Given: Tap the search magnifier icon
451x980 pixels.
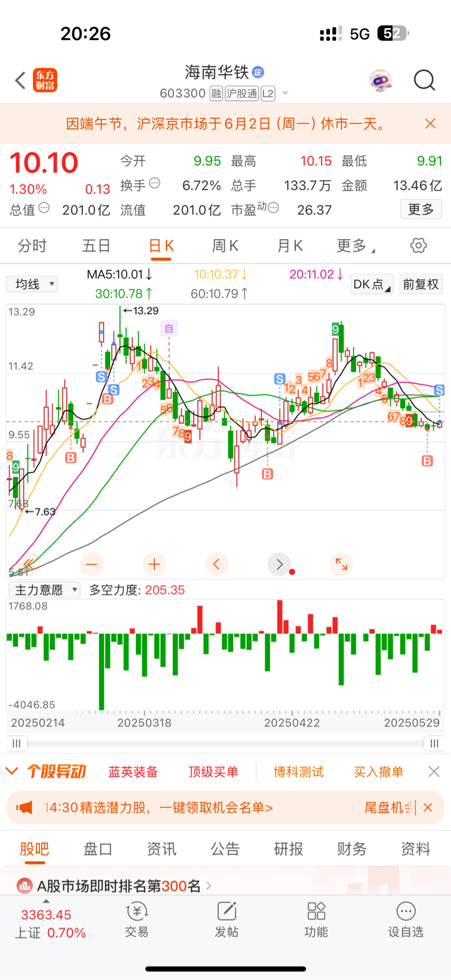Looking at the screenshot, I should [424, 80].
